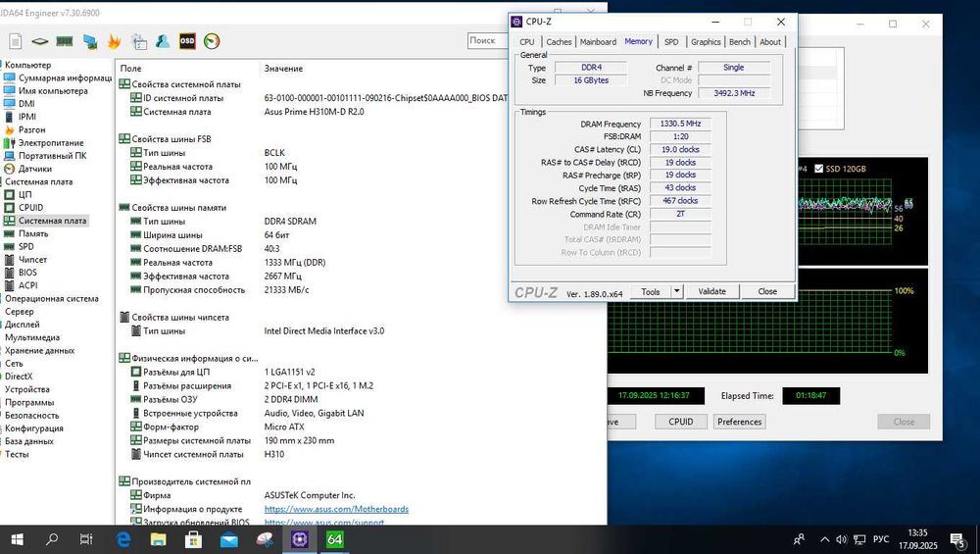980x554 pixels.
Task: Open File Explorer from the taskbar
Action: coord(159,539)
